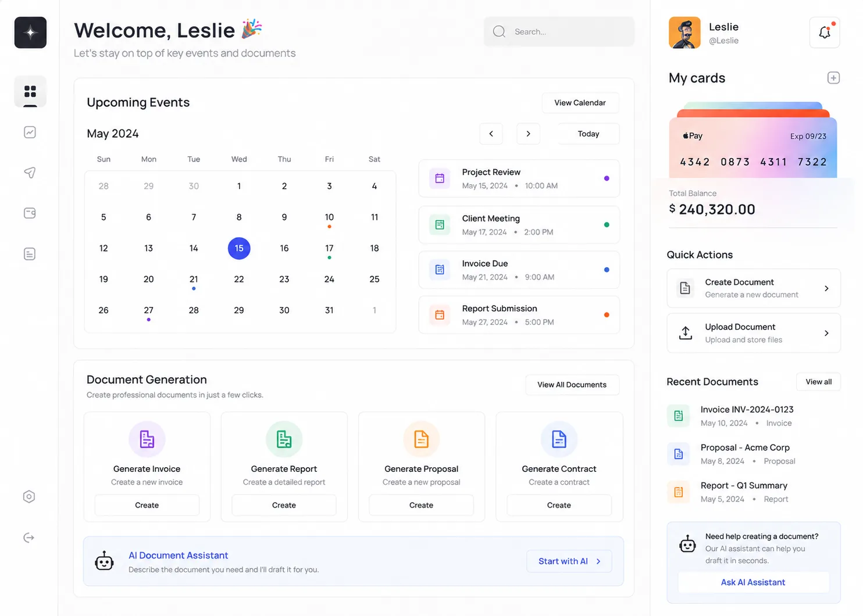Expand the Upload Document quick action
The width and height of the screenshot is (863, 616).
(754, 333)
